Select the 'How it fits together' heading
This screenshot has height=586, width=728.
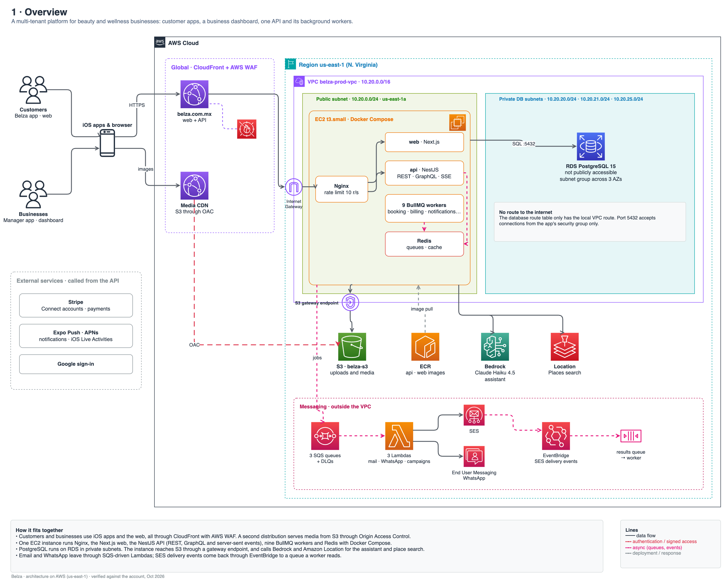pyautogui.click(x=39, y=530)
